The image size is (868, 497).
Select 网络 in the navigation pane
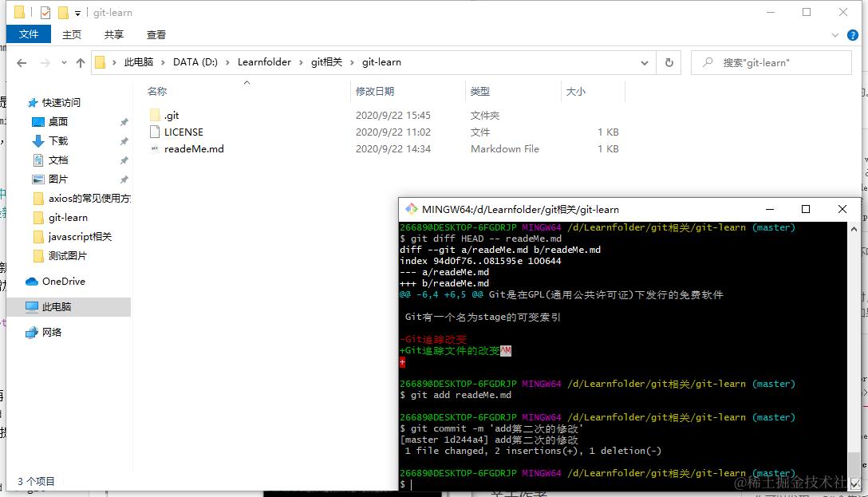[x=52, y=332]
